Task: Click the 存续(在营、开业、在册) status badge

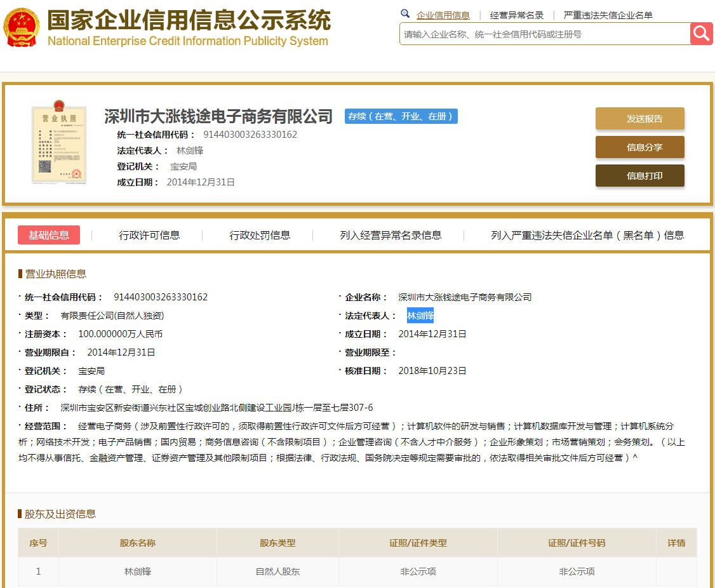Action: pyautogui.click(x=401, y=116)
